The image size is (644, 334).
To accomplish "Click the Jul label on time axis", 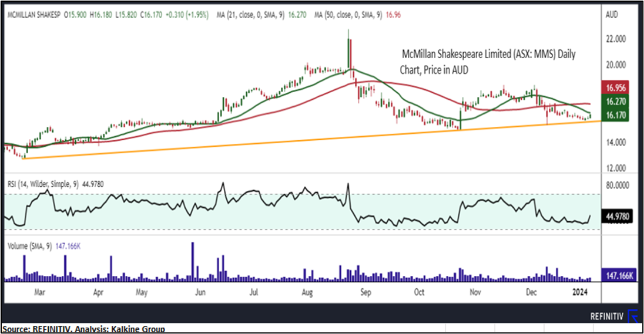I will (253, 292).
